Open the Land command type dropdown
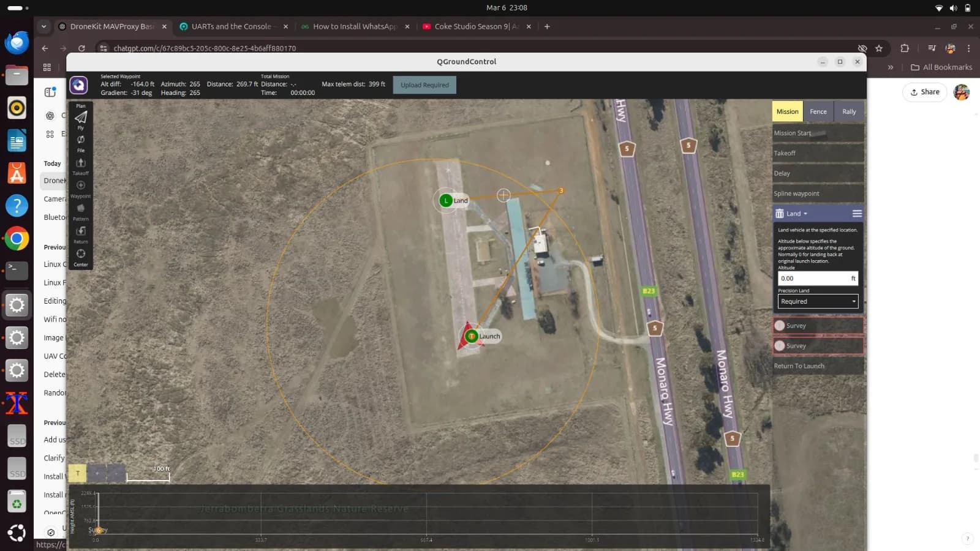Viewport: 980px width, 551px height. pos(797,214)
